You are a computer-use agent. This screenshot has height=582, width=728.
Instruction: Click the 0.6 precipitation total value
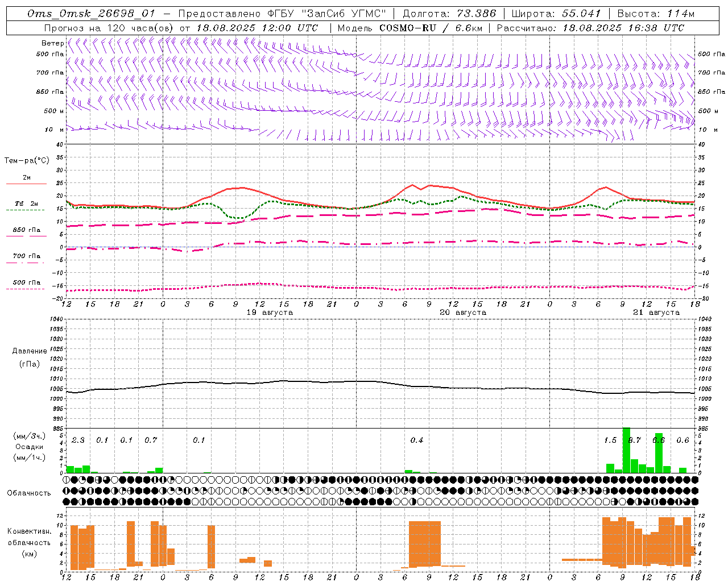(x=683, y=440)
